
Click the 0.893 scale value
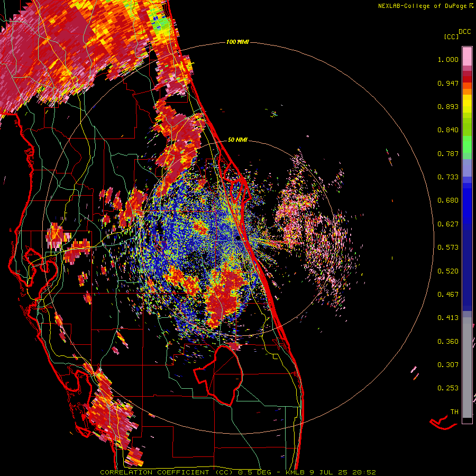click(x=448, y=106)
